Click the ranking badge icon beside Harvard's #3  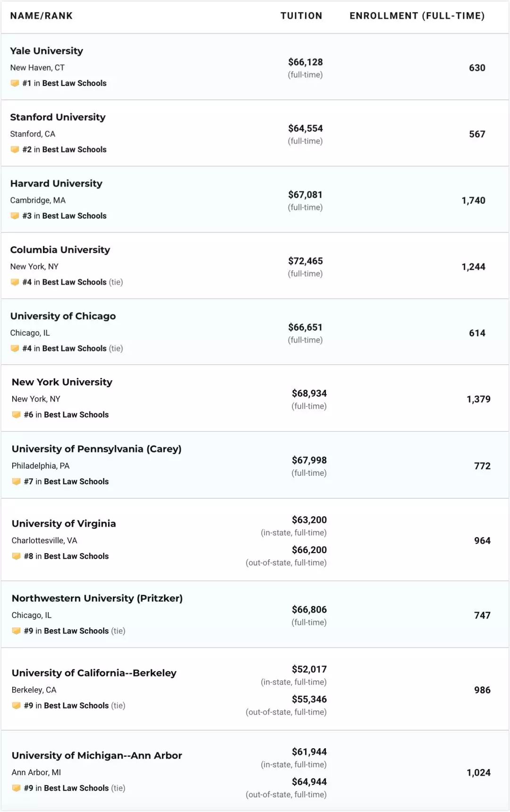[x=15, y=216]
